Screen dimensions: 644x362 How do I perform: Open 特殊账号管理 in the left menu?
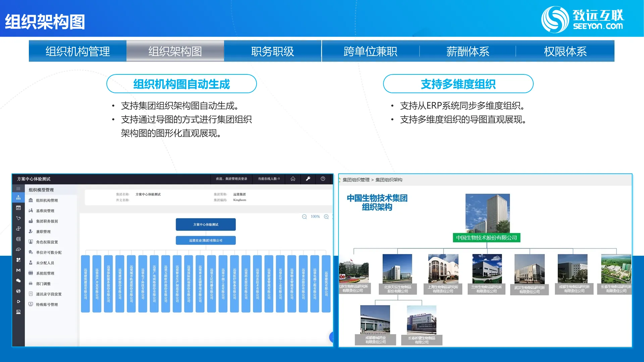coord(47,304)
